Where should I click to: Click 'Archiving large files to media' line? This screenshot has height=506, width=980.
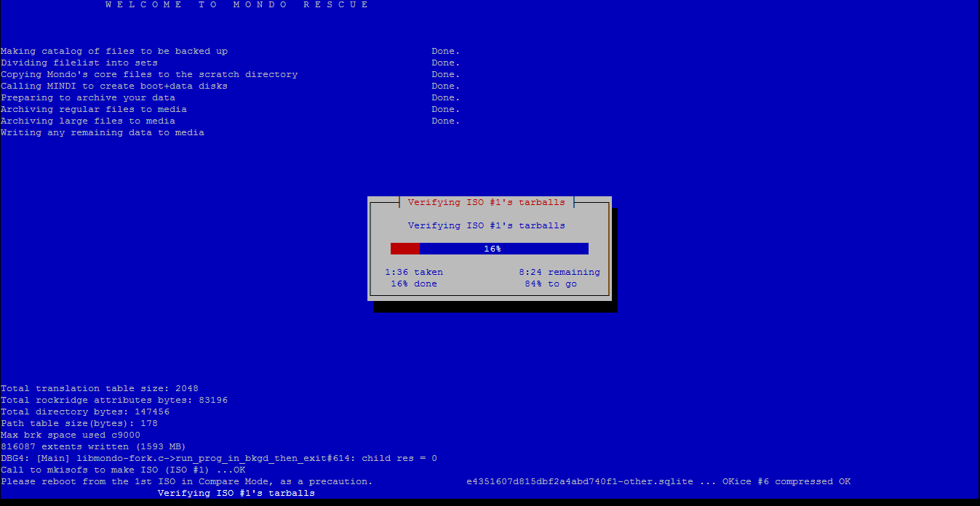click(x=88, y=121)
